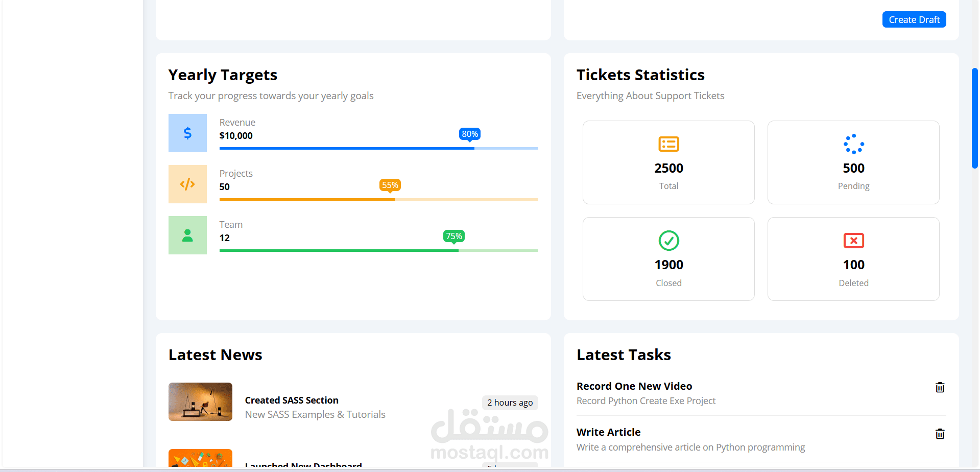
Task: Click the 1900 Closed tickets card
Action: coord(668,259)
